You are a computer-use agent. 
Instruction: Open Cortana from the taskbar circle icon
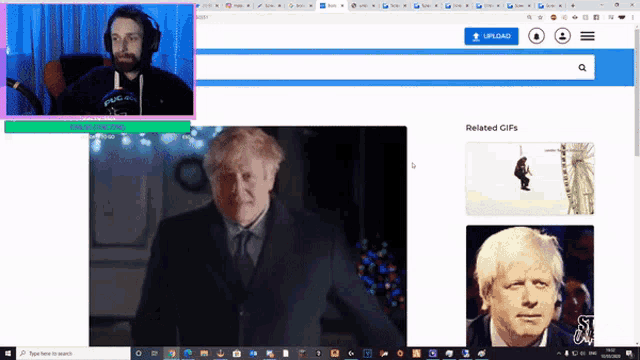[138, 353]
